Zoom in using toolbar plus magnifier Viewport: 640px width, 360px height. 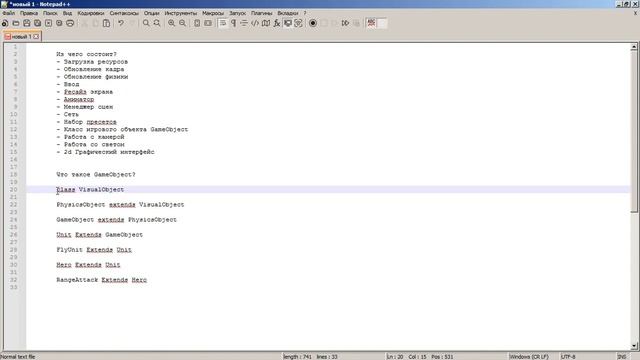[x=171, y=23]
